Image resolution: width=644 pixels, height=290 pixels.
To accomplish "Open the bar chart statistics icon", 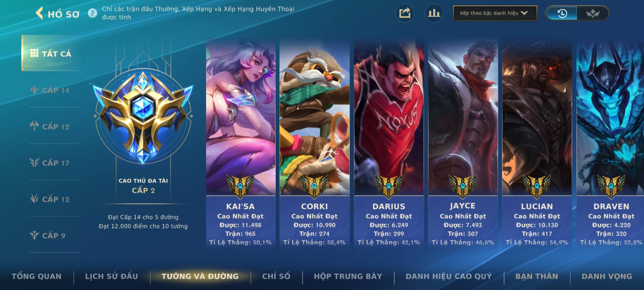I will click(434, 13).
